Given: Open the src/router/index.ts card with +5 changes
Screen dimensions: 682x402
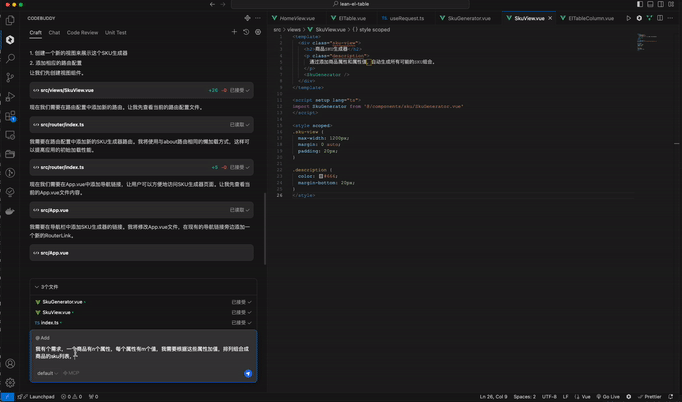Looking at the screenshot, I should pyautogui.click(x=142, y=168).
